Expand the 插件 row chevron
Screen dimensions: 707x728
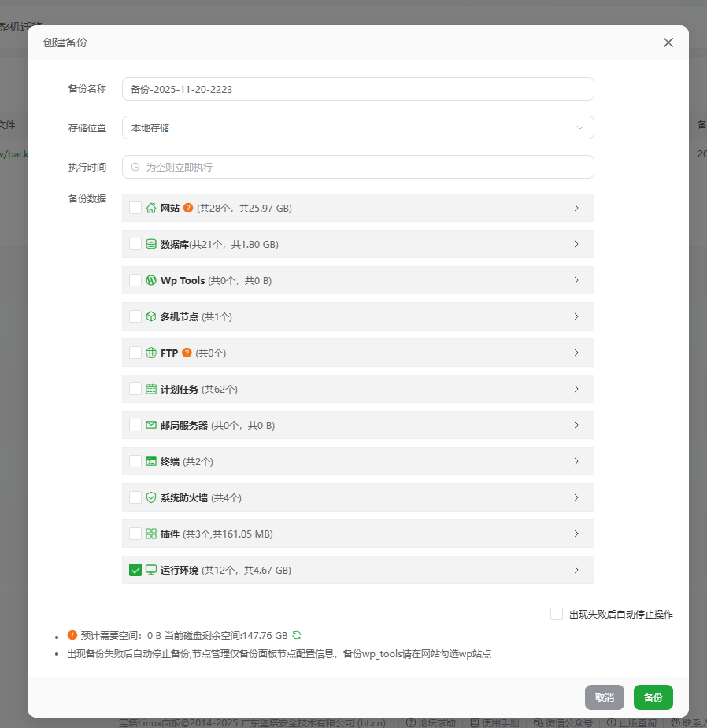tap(577, 533)
